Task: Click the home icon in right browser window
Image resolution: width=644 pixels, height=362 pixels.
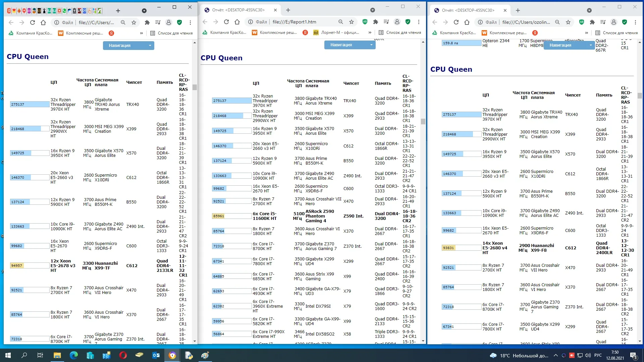Action: point(467,22)
